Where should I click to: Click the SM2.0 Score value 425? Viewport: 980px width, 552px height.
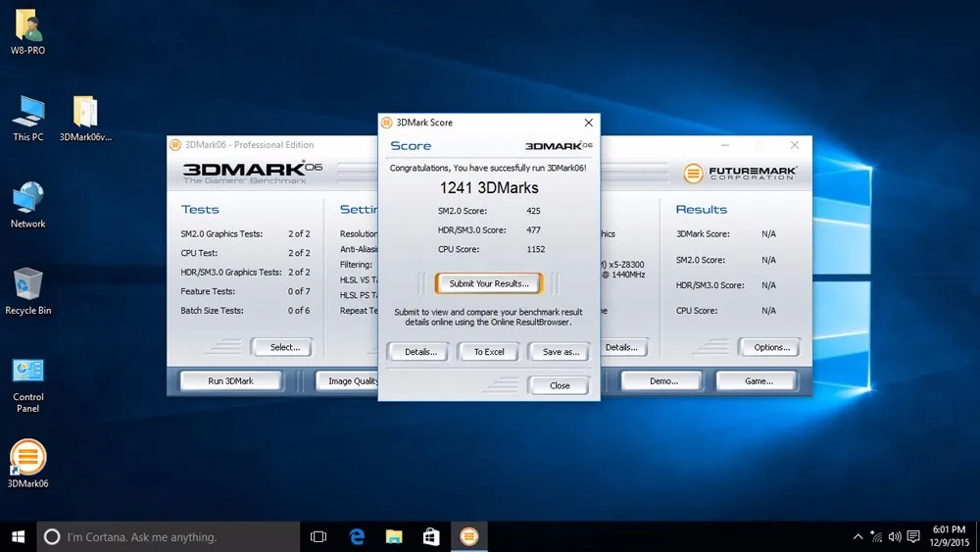(533, 211)
